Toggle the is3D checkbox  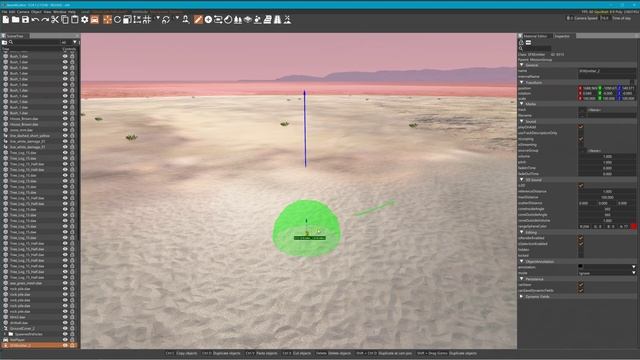(581, 185)
